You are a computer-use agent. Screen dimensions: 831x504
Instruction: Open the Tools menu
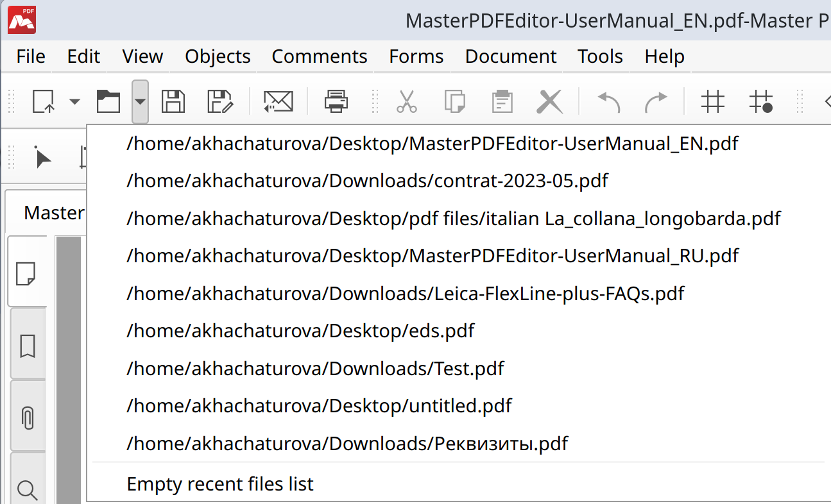(600, 56)
